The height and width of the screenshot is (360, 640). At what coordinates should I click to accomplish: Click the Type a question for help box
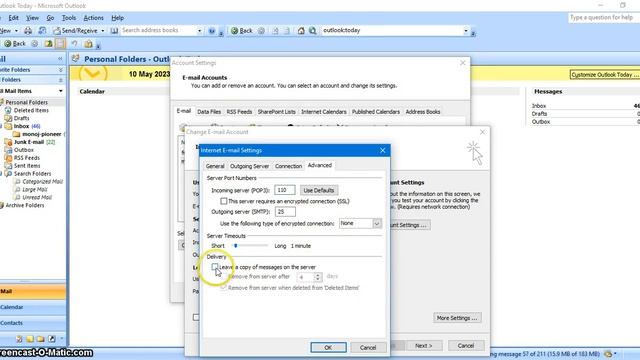604,18
